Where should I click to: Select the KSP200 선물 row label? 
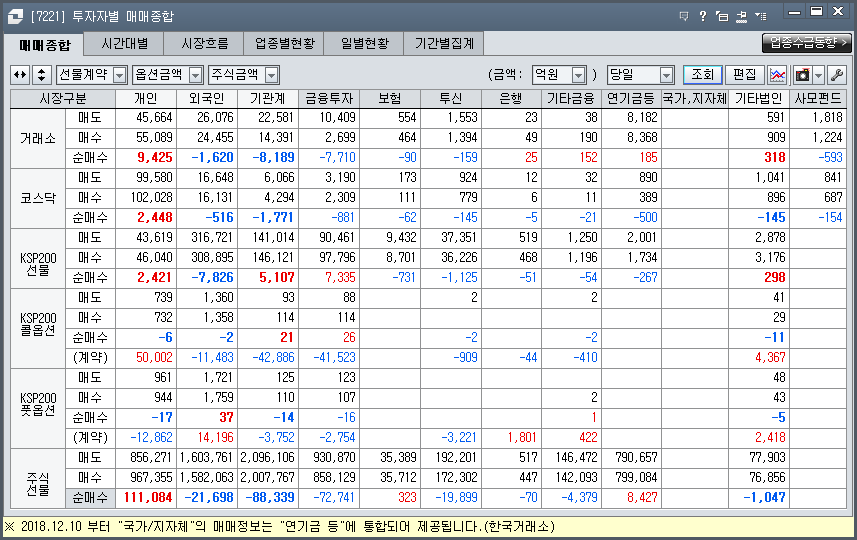(38, 258)
